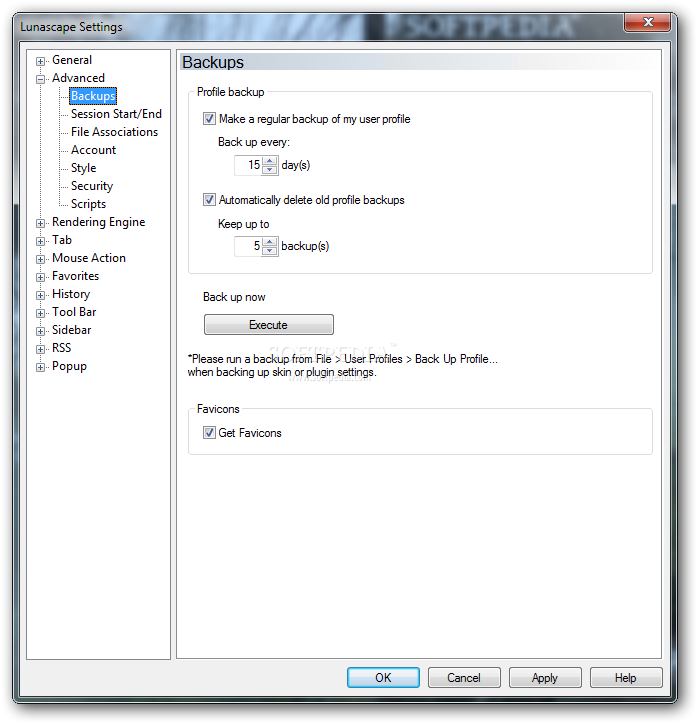
Task: Increase the backup interval days
Action: tap(270, 161)
